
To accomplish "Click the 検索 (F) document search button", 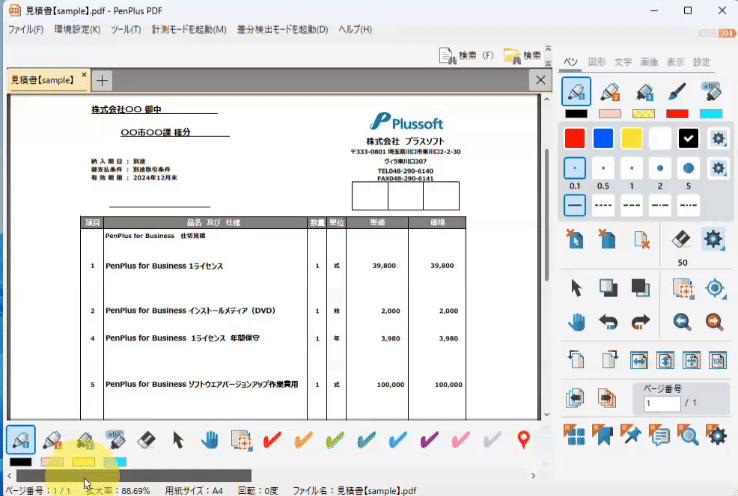I will (466, 56).
